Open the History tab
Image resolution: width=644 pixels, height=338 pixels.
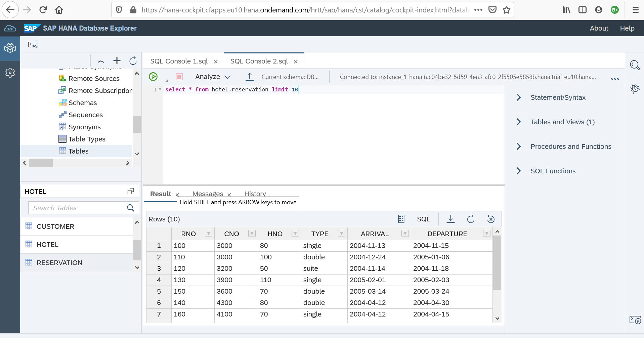pos(255,194)
